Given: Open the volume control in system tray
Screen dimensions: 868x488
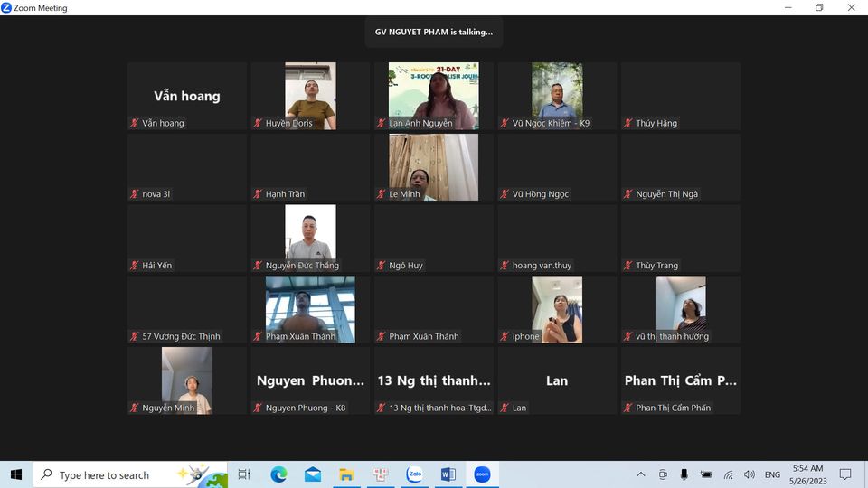Looking at the screenshot, I should tap(750, 474).
